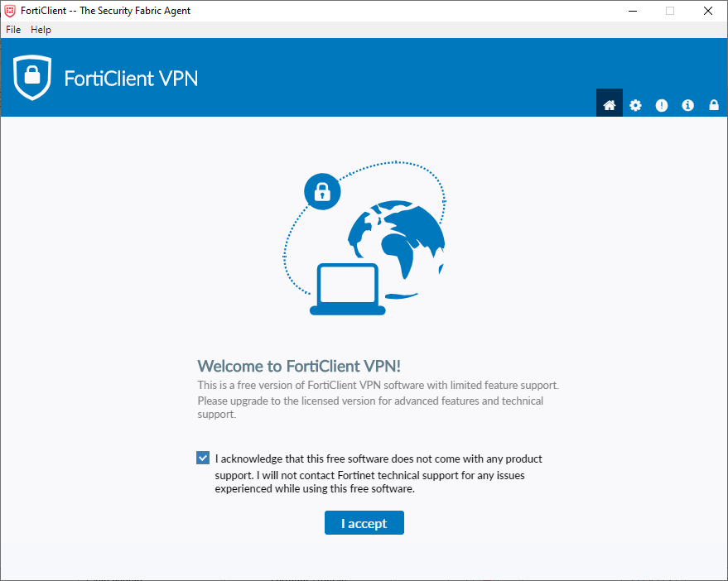Screen dimensions: 728x581
Task: Open the About info icon
Action: [x=687, y=105]
